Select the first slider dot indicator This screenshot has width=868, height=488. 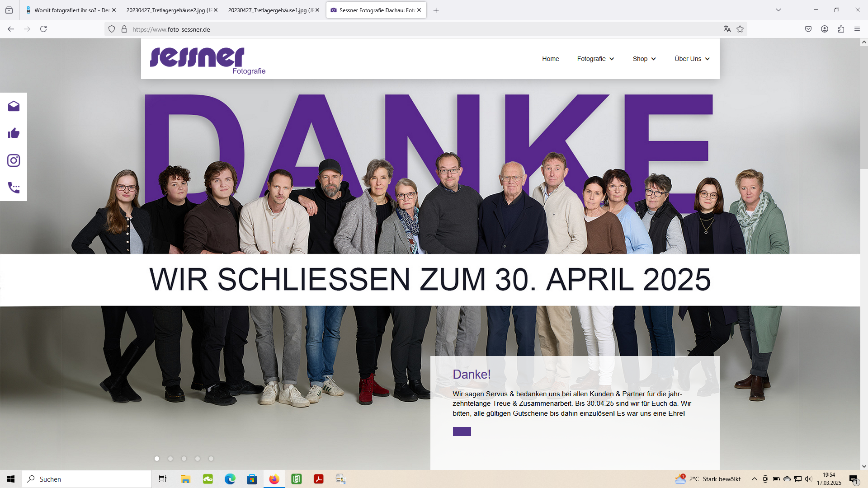[x=157, y=459]
